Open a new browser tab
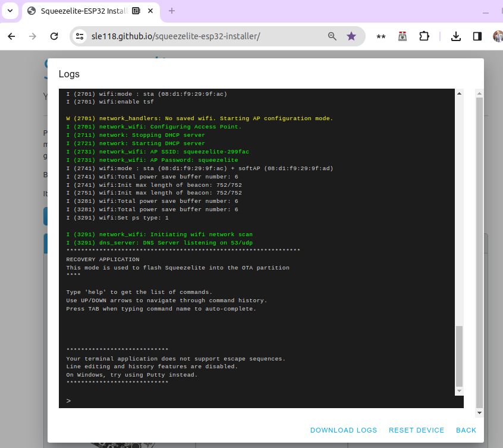 pos(172,11)
